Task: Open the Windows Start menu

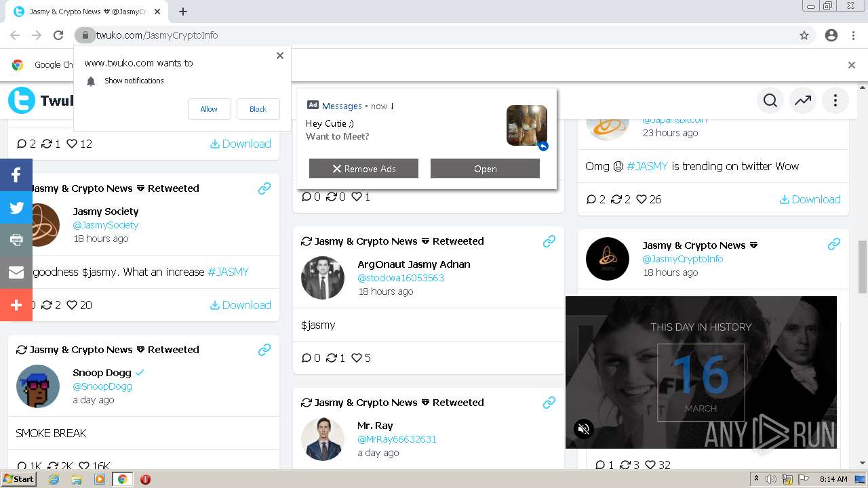Action: [19, 479]
